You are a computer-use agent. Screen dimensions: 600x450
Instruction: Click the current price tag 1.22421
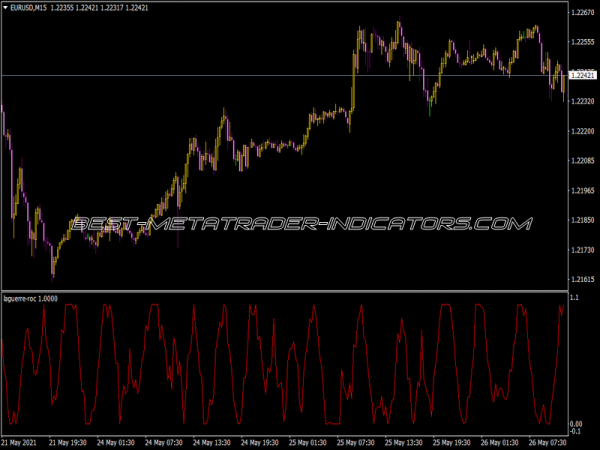[581, 75]
